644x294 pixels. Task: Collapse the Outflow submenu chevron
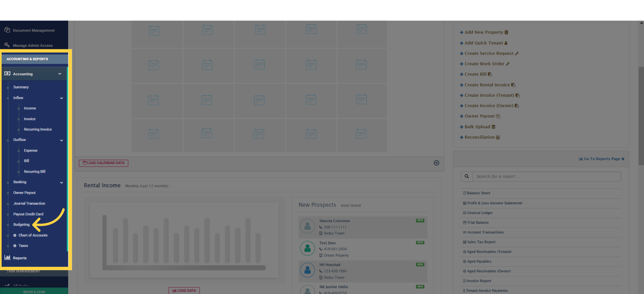61,140
